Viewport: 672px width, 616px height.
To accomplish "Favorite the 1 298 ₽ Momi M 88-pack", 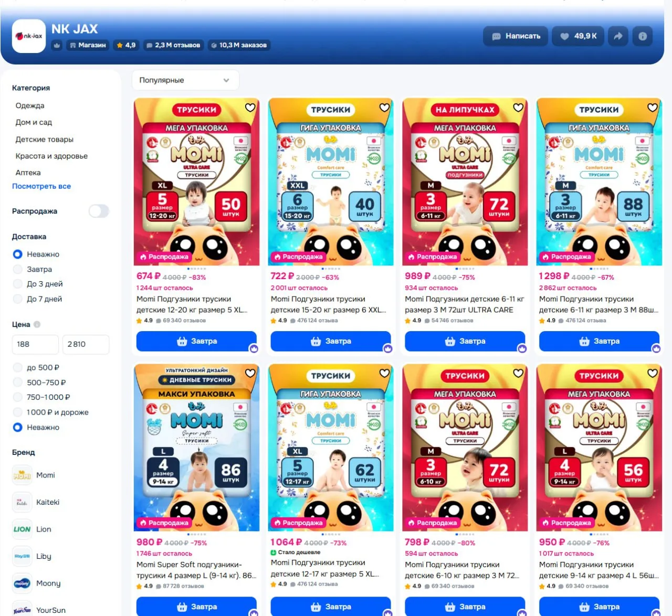I will tap(653, 108).
